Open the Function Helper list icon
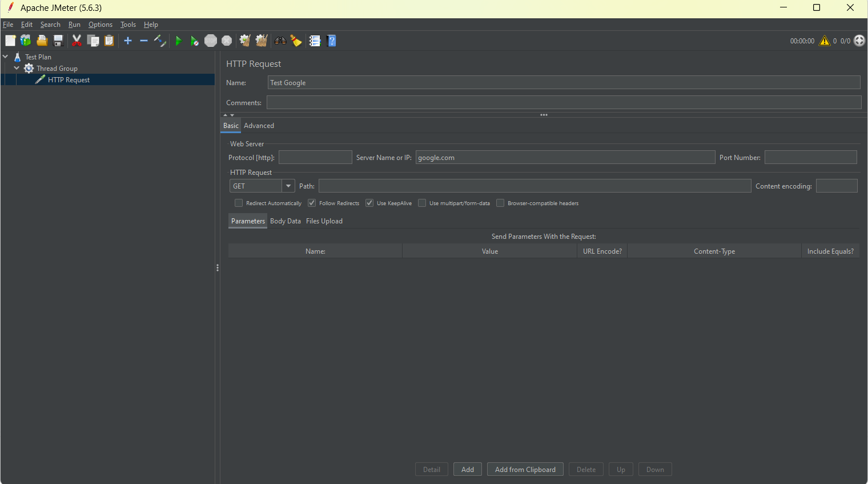868x484 pixels. [x=315, y=41]
